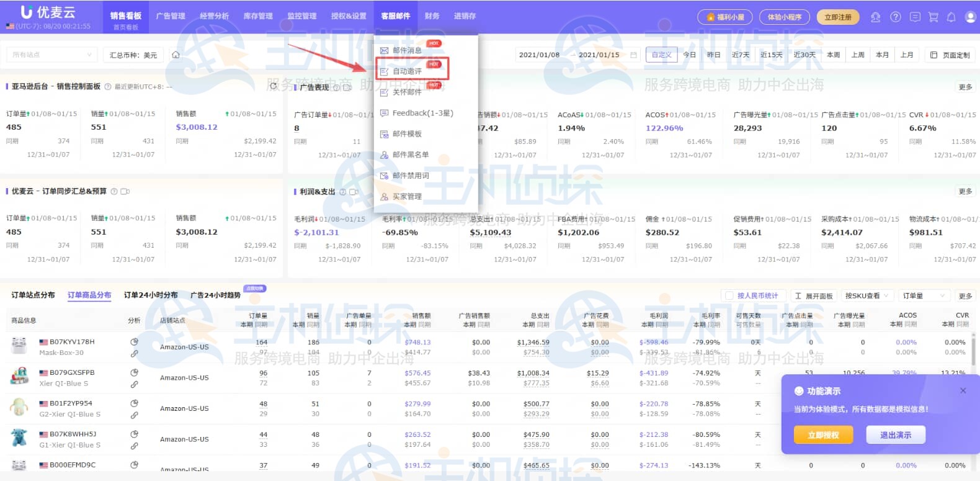Click 页面定制 page customize button

(950, 55)
